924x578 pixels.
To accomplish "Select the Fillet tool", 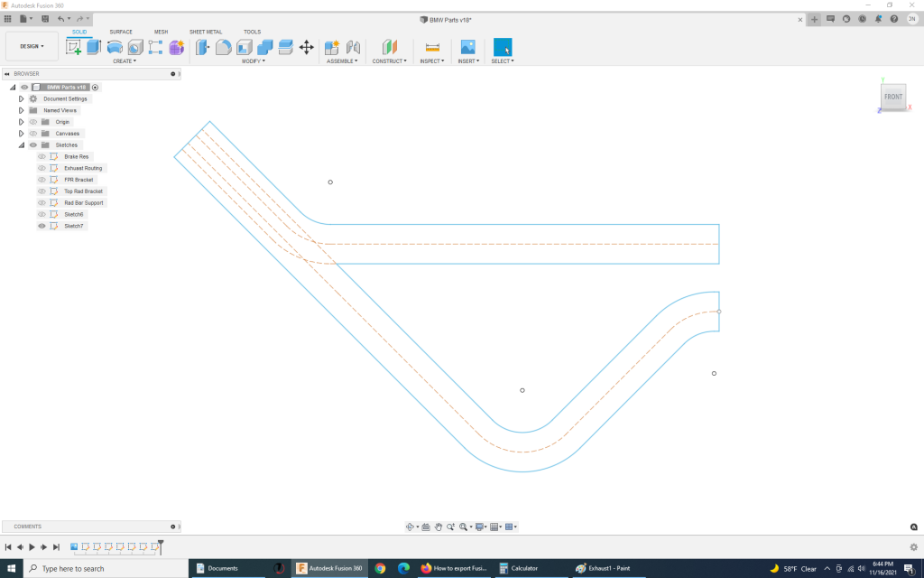I will click(x=223, y=45).
